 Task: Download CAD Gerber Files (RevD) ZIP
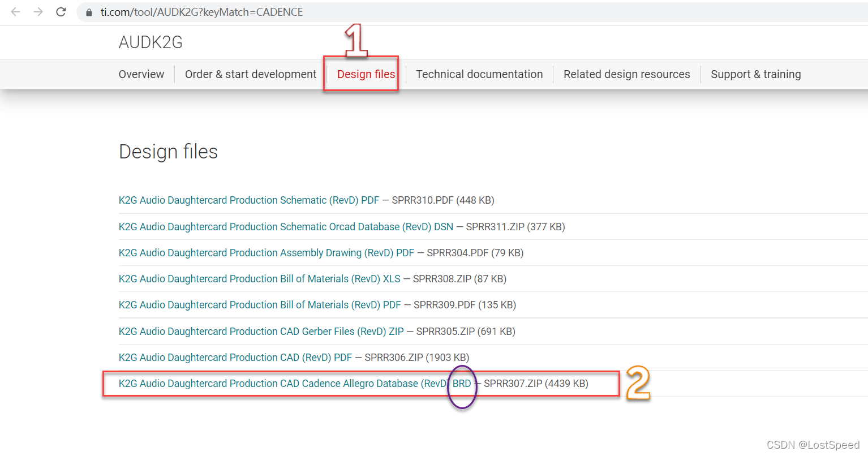(x=261, y=332)
